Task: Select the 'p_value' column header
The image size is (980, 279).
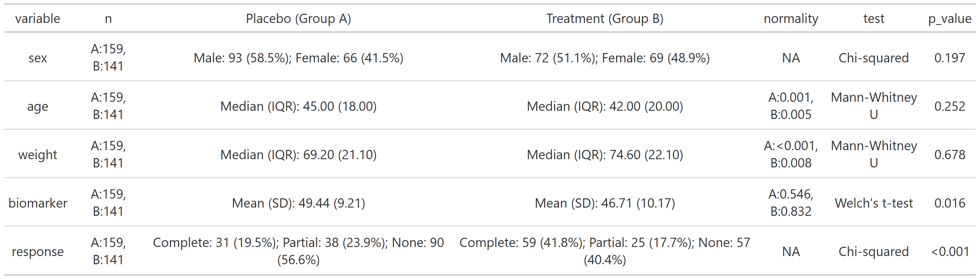Action: pyautogui.click(x=950, y=19)
